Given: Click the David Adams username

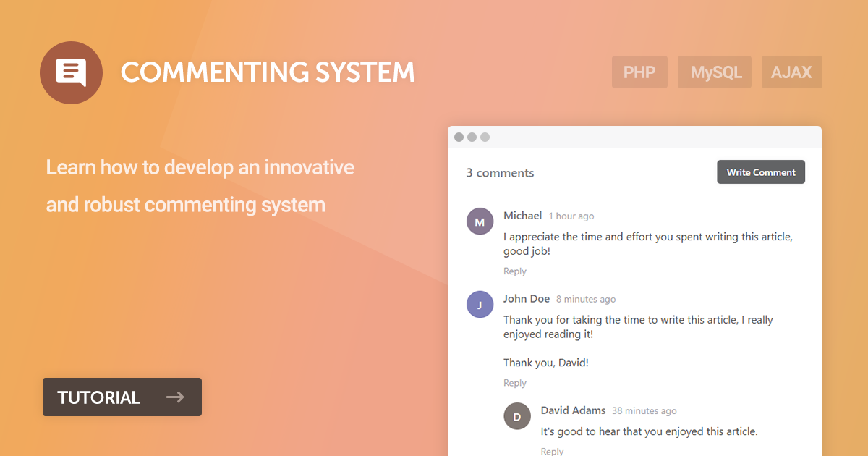Looking at the screenshot, I should [x=574, y=410].
